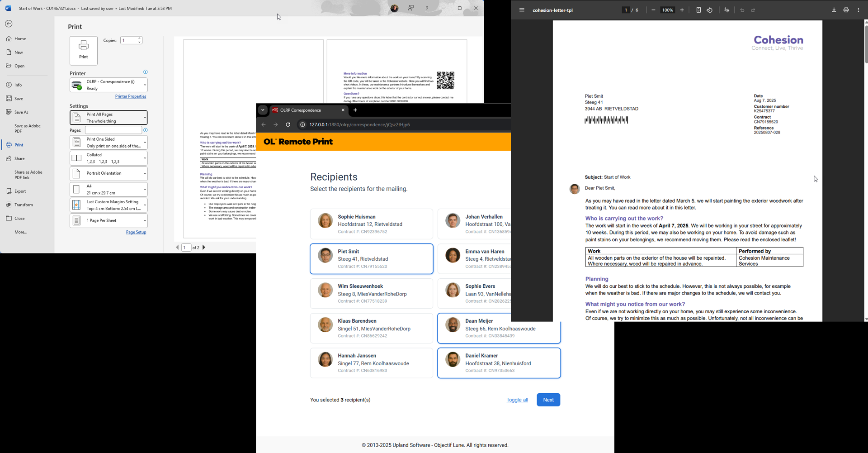The height and width of the screenshot is (453, 868).
Task: Download the PDF using the download icon
Action: 834,10
